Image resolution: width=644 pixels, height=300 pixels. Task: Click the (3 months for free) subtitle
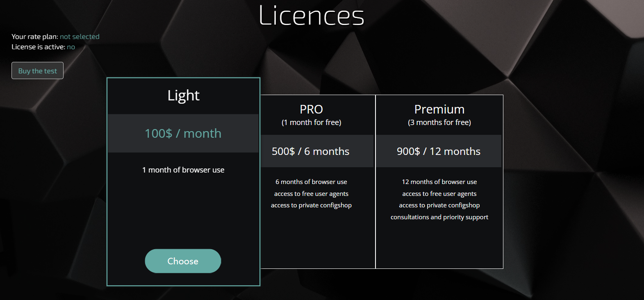point(439,123)
